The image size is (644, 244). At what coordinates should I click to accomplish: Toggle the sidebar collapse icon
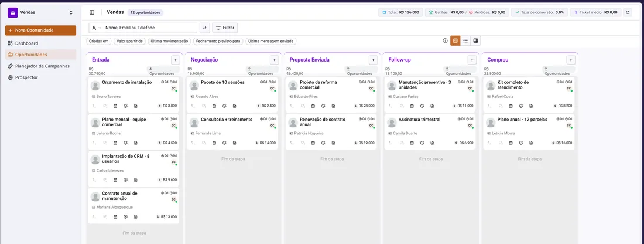(91, 12)
